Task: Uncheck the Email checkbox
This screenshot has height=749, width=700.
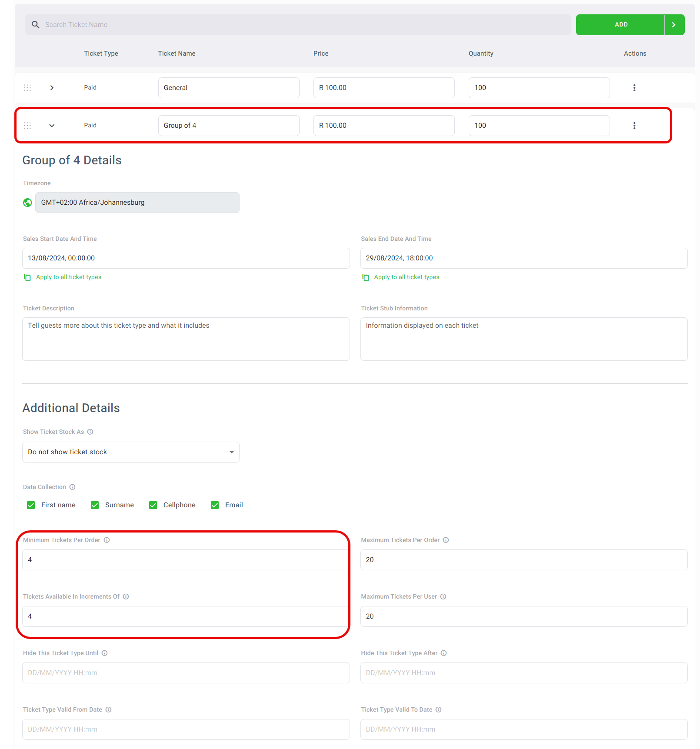Action: point(215,505)
